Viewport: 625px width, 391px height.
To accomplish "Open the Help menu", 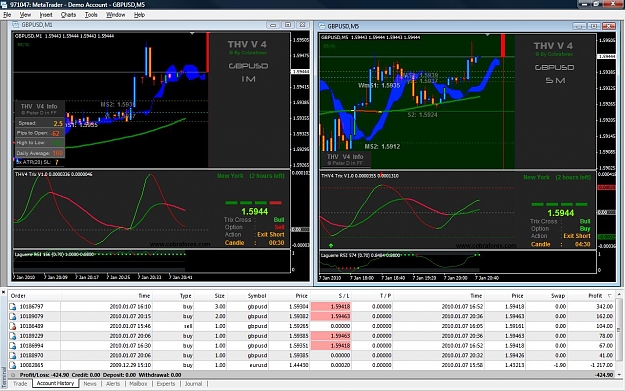I will (x=139, y=15).
